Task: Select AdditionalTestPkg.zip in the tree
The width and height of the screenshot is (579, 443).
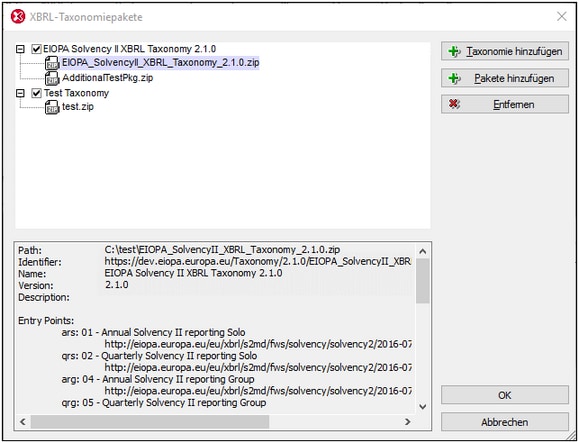Action: [107, 78]
